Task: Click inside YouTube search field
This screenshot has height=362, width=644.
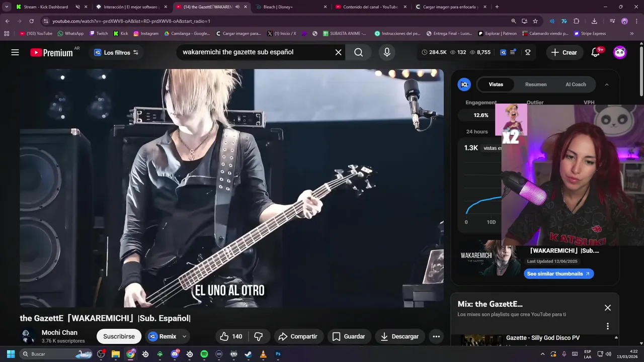Action: [257, 52]
